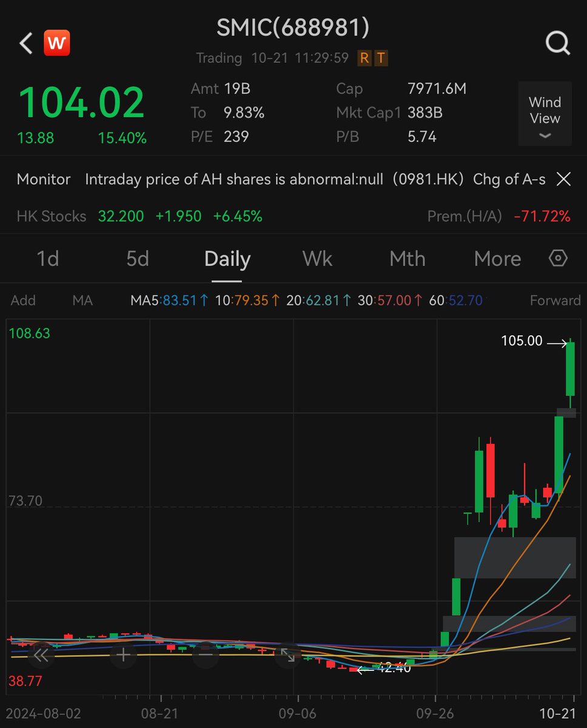Tap the 73.70 axis level label
Image resolution: width=587 pixels, height=728 pixels.
click(25, 501)
